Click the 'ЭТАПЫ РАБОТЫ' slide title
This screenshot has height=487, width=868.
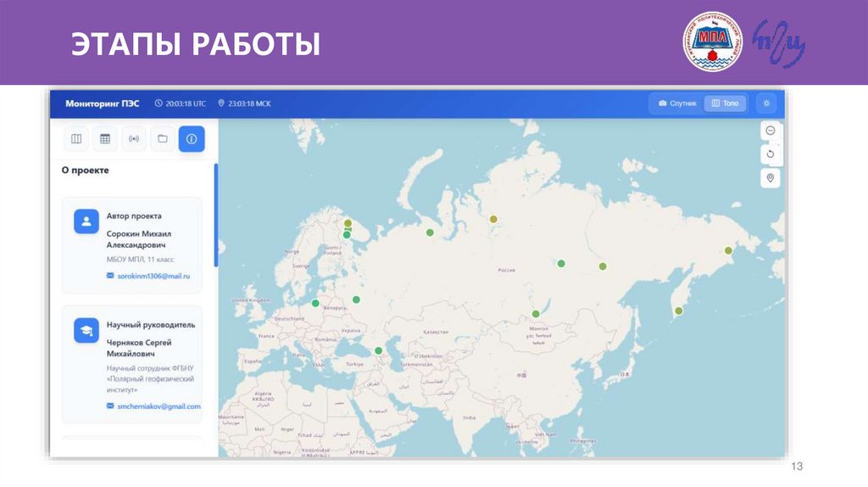[x=196, y=44]
